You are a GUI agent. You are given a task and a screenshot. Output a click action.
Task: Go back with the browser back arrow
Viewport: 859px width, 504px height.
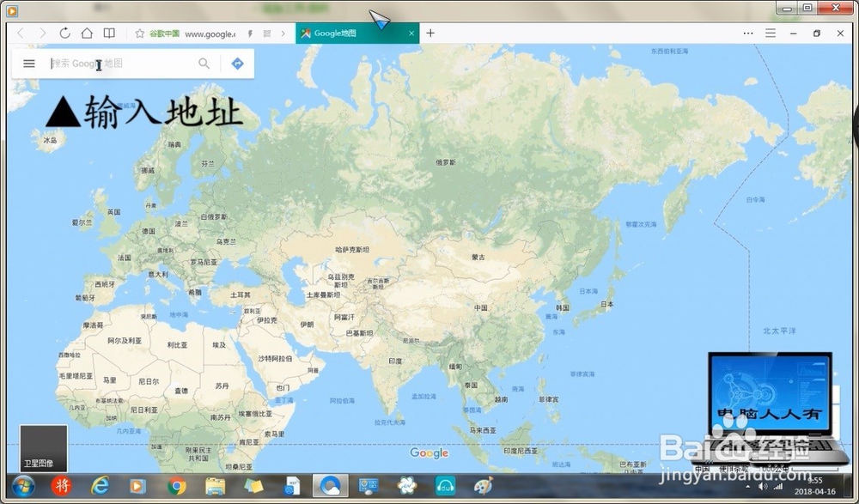(21, 33)
